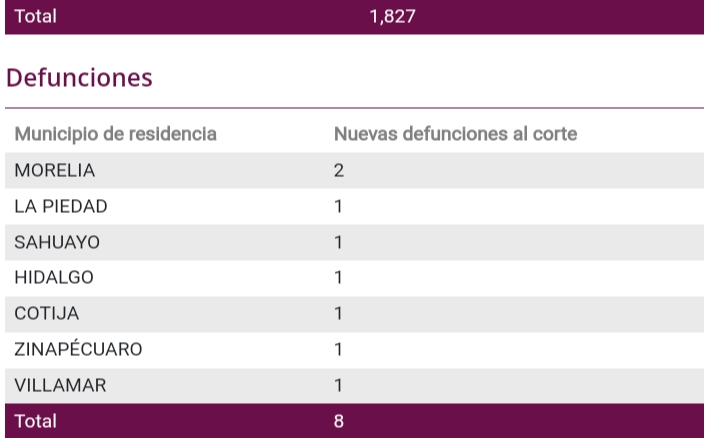Click the Municipio de residencia column header

point(116,134)
